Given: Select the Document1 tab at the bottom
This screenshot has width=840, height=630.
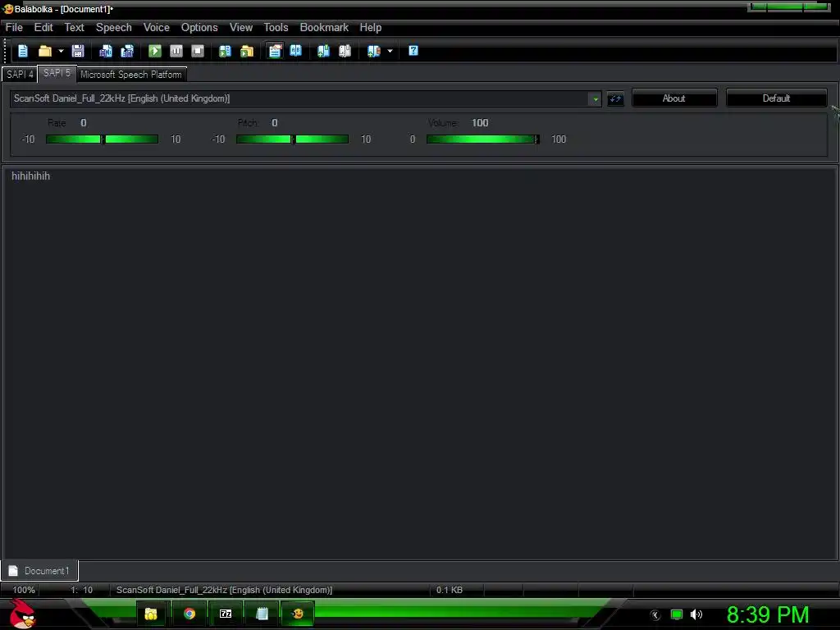Looking at the screenshot, I should point(39,571).
